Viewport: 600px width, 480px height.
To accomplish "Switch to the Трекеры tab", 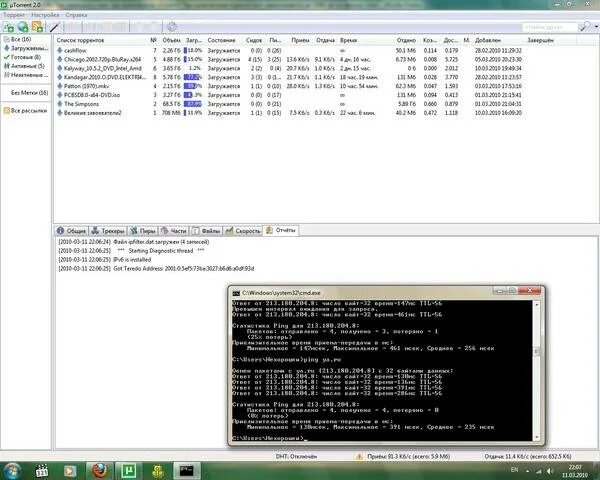I will click(108, 231).
